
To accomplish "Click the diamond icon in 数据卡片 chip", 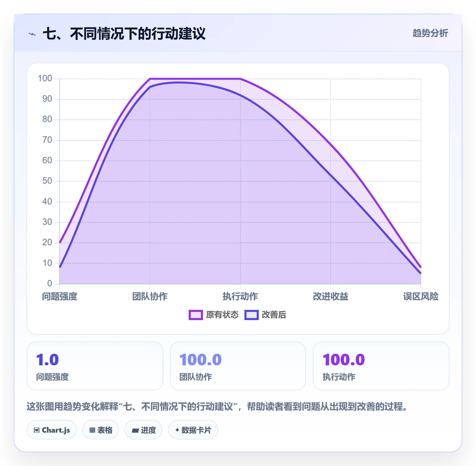I will pyautogui.click(x=177, y=430).
